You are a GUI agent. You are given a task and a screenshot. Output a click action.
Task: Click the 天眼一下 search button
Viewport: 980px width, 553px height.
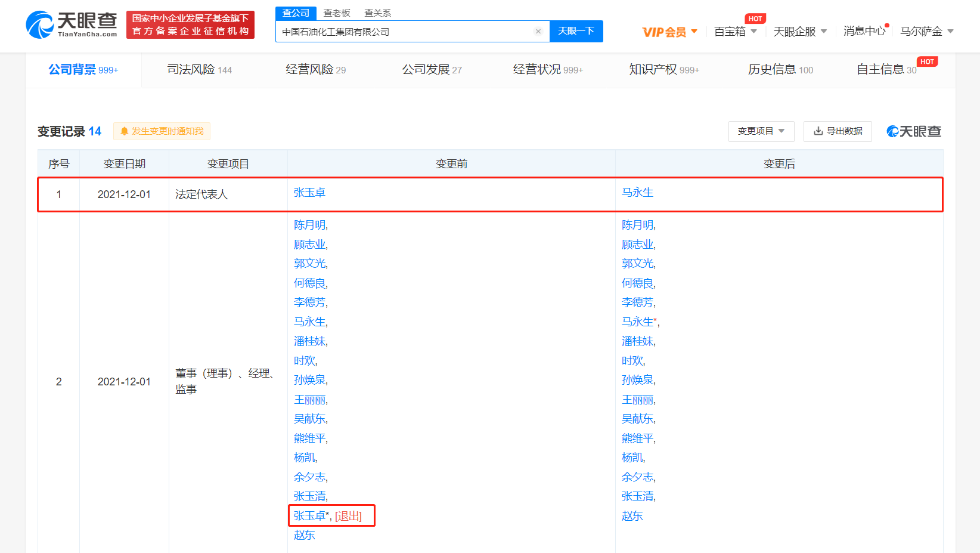click(x=576, y=31)
